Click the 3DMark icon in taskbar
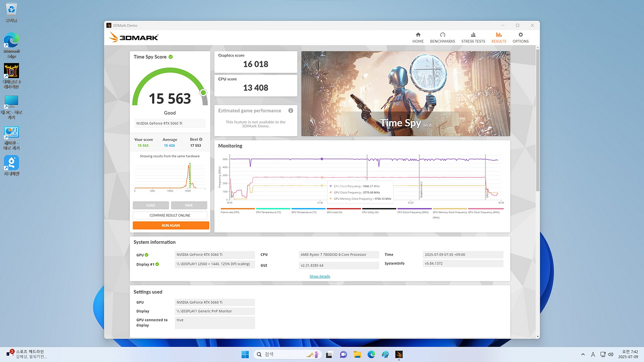 (399, 354)
